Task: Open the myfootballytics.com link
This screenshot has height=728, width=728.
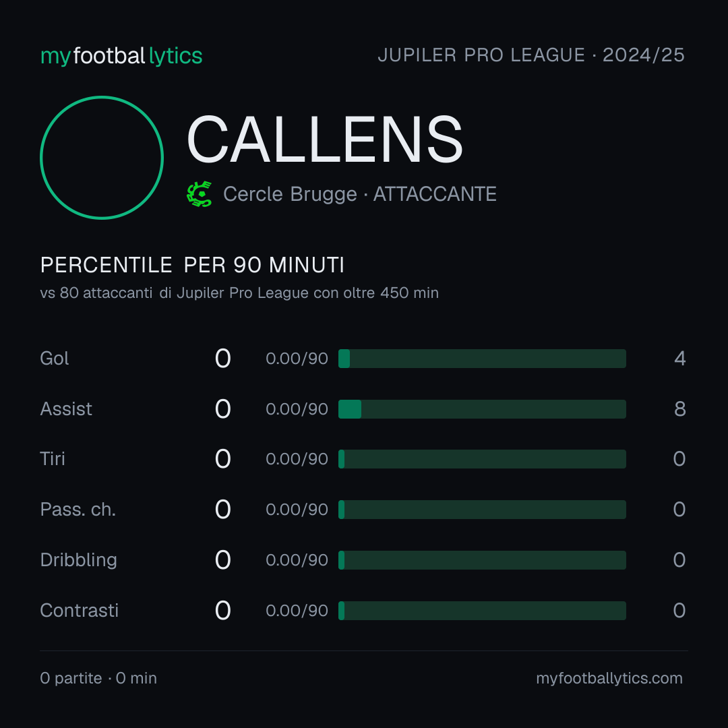Action: 609,678
